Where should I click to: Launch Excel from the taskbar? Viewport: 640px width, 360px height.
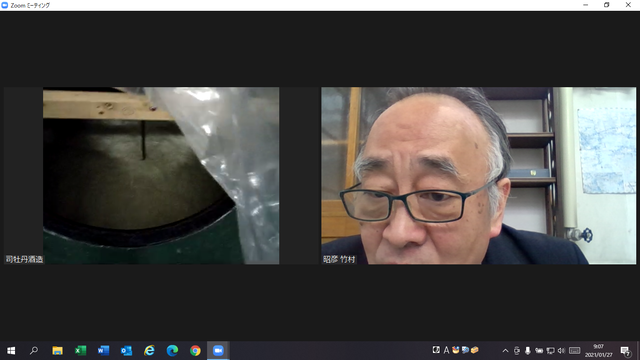80,351
